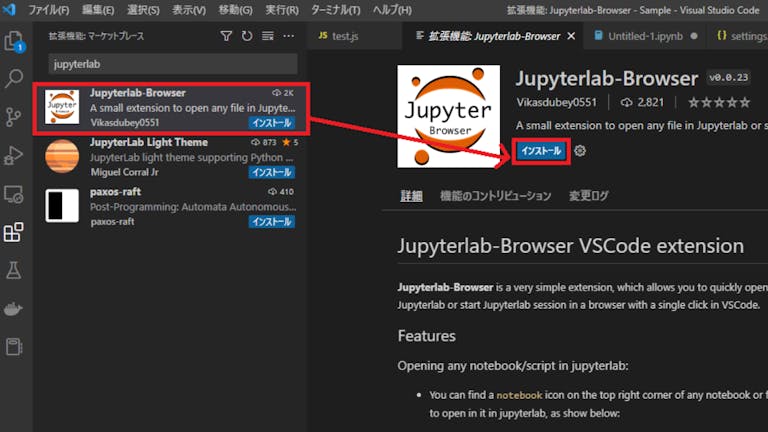Screen dimensions: 768x432
Task: Refresh the extensions list
Action: point(247,36)
